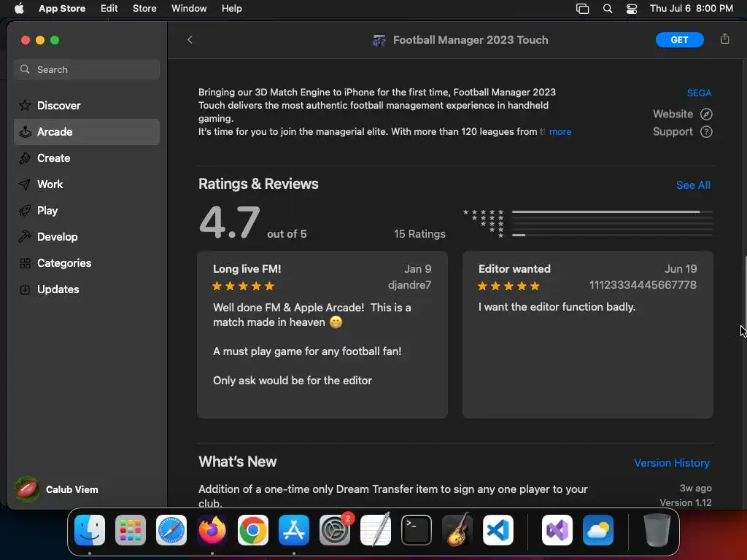Viewport: 747px width, 560px height.
Task: Open the Calub Viem account profile
Action: click(57, 489)
